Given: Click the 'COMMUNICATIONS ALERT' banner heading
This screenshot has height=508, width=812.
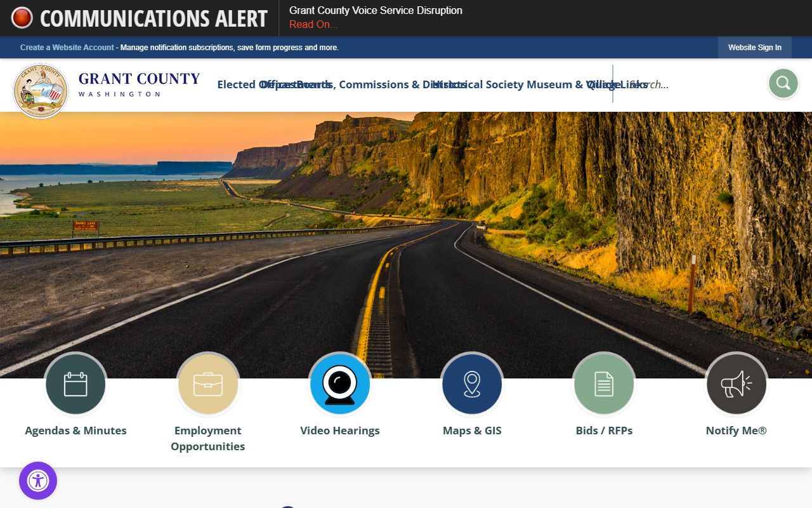Looking at the screenshot, I should coord(154,18).
